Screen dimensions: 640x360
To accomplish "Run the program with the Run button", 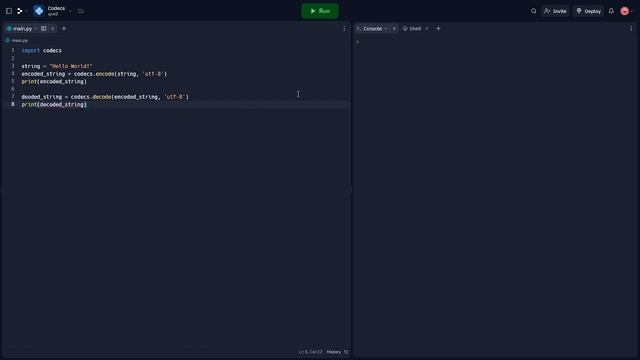I will tap(320, 11).
